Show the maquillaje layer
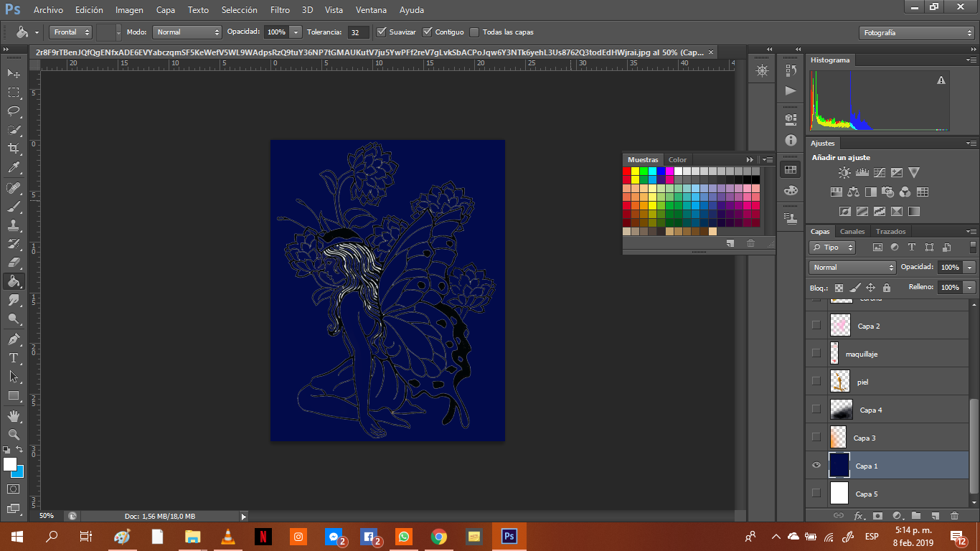Image resolution: width=980 pixels, height=551 pixels. (x=816, y=353)
